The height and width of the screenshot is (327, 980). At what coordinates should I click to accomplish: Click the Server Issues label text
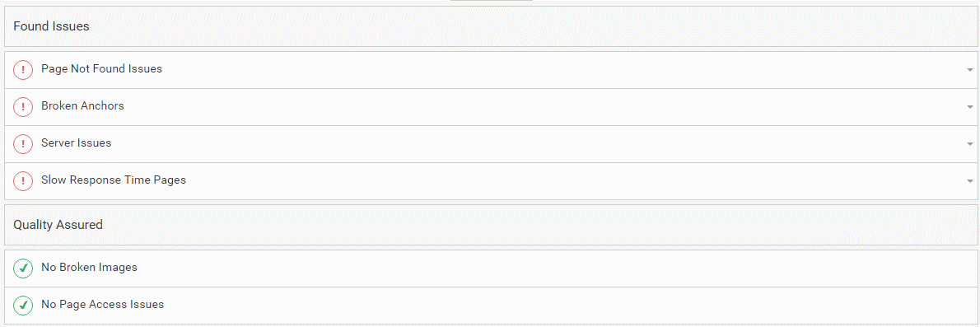coord(77,142)
